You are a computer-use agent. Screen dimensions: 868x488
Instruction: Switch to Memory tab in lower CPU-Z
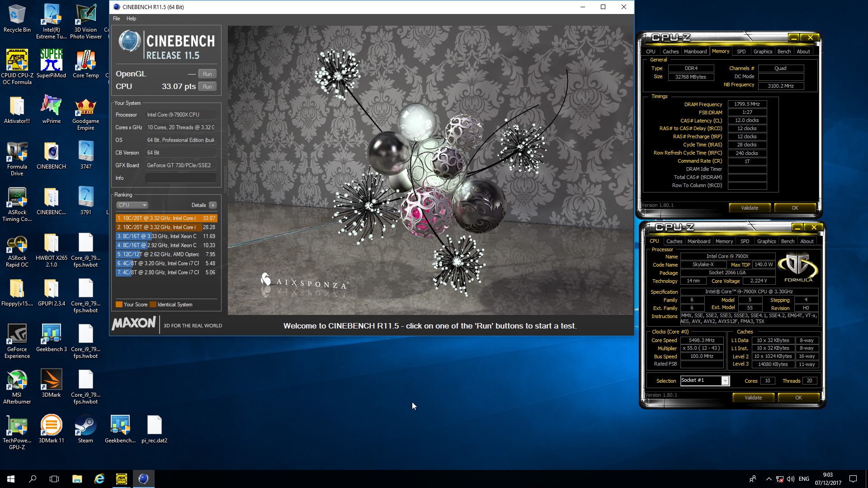[x=724, y=241]
